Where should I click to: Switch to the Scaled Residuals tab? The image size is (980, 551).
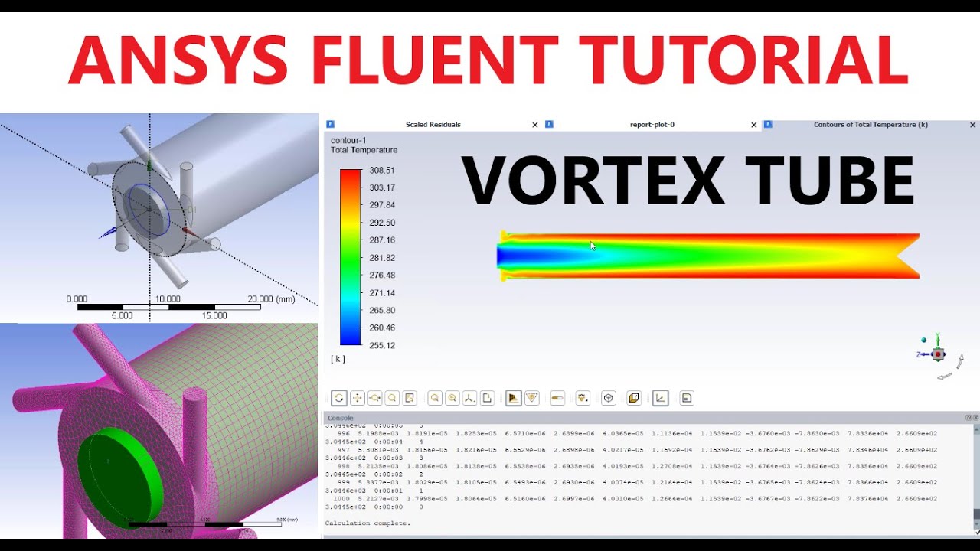[x=433, y=125]
